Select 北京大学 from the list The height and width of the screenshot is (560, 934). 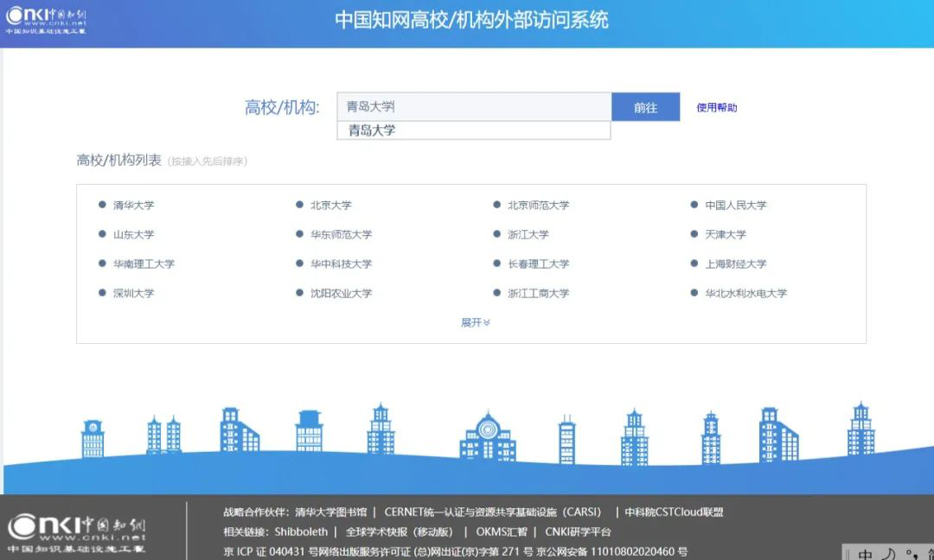tap(330, 205)
